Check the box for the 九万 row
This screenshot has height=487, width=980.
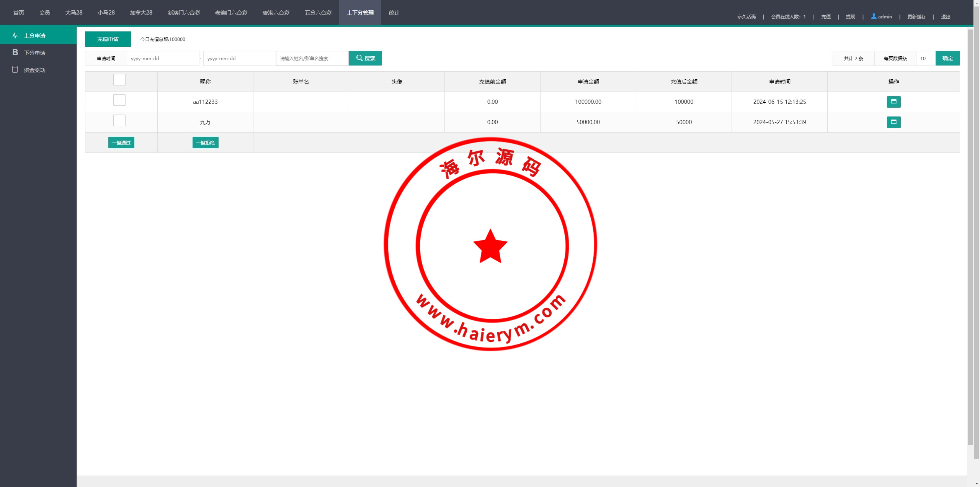[x=119, y=120]
